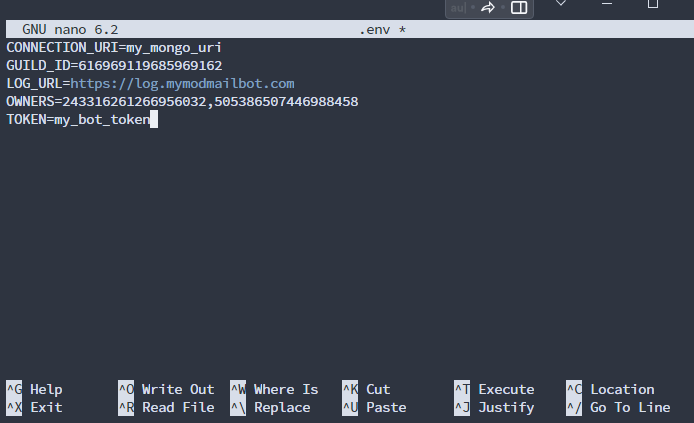Click the ^T Execute shortcut
This screenshot has width=694, height=423.
click(494, 389)
